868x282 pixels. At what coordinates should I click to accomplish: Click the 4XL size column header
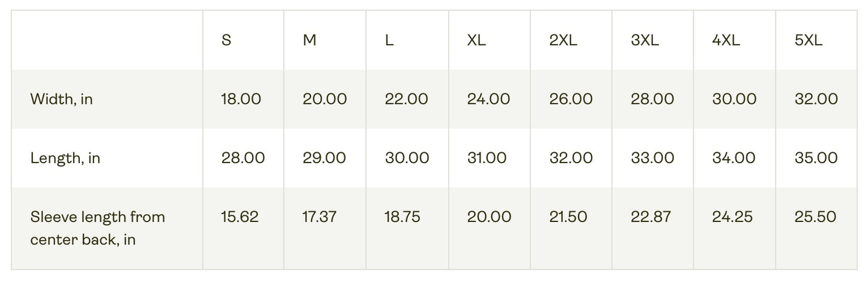pyautogui.click(x=726, y=41)
